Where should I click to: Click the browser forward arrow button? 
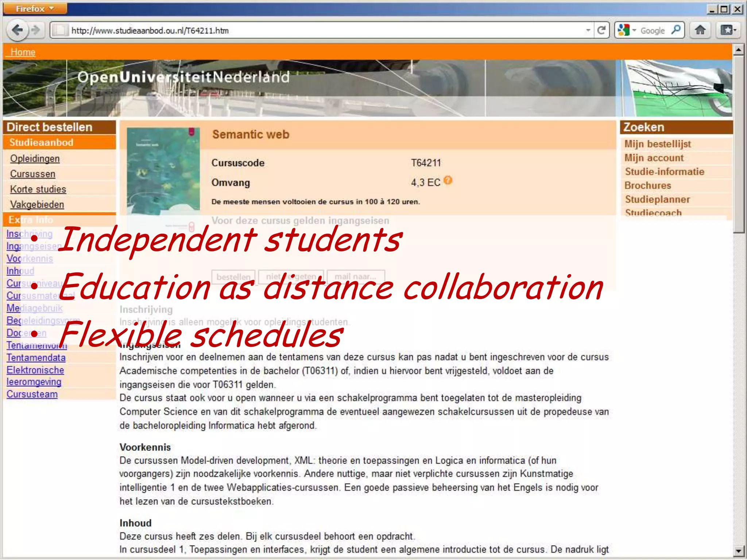[x=36, y=30]
